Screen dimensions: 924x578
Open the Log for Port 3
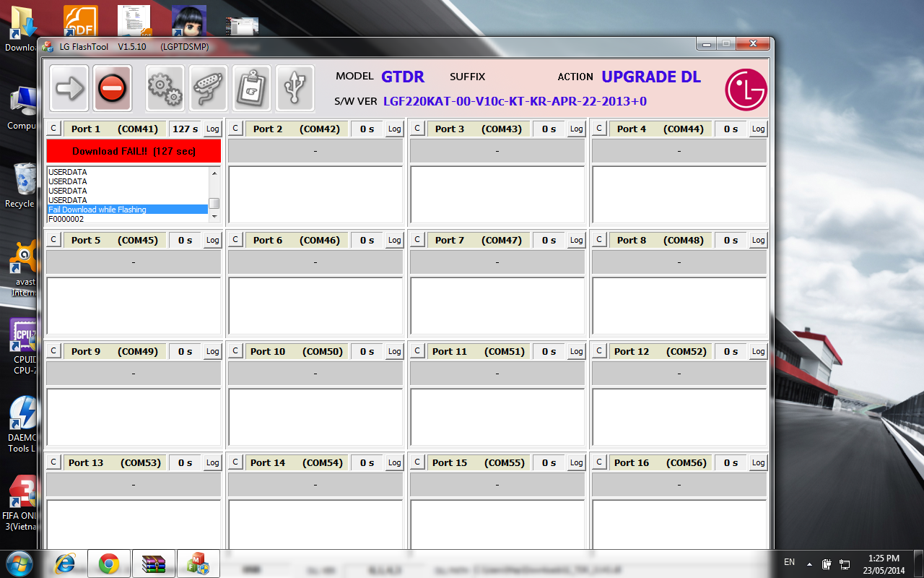pyautogui.click(x=576, y=129)
